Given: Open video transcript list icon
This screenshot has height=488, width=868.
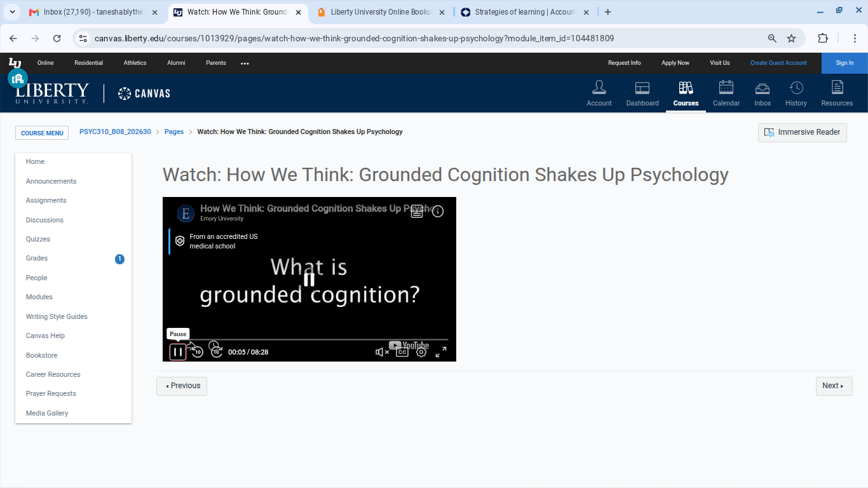Looking at the screenshot, I should pyautogui.click(x=417, y=212).
